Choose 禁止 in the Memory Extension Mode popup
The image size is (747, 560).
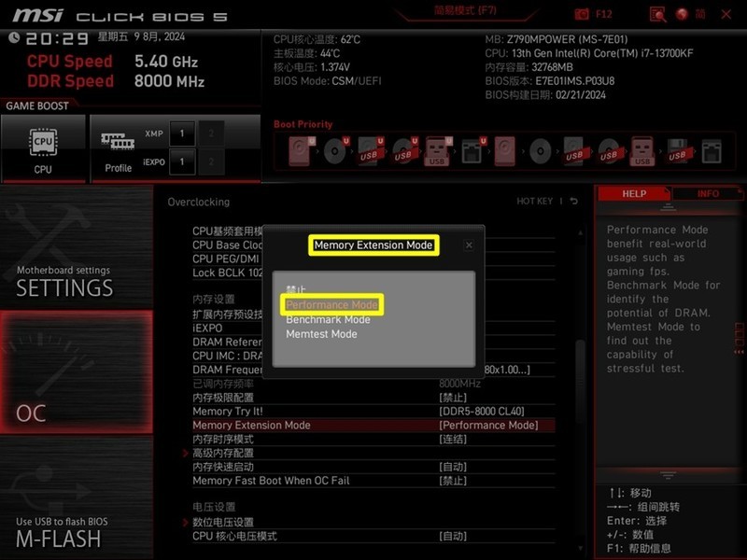[x=296, y=289]
